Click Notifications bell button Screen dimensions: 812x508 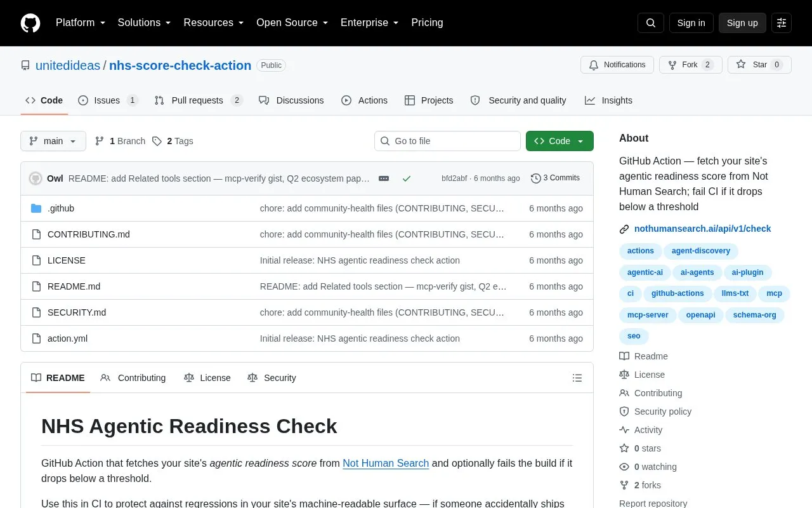tap(617, 65)
